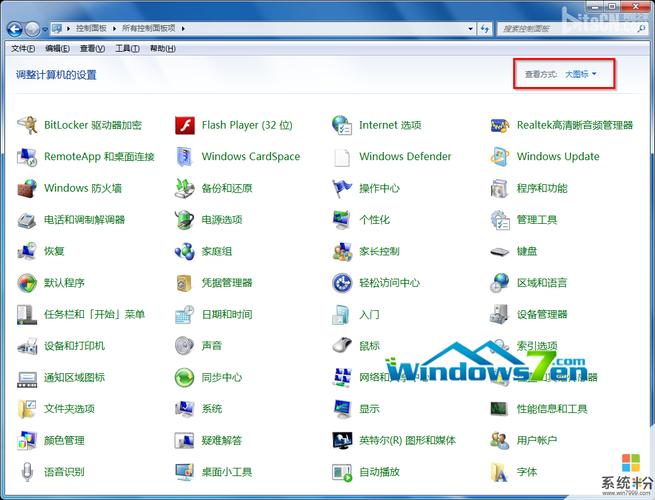Click the 键盘 icon
The image size is (655, 500).
tap(500, 252)
